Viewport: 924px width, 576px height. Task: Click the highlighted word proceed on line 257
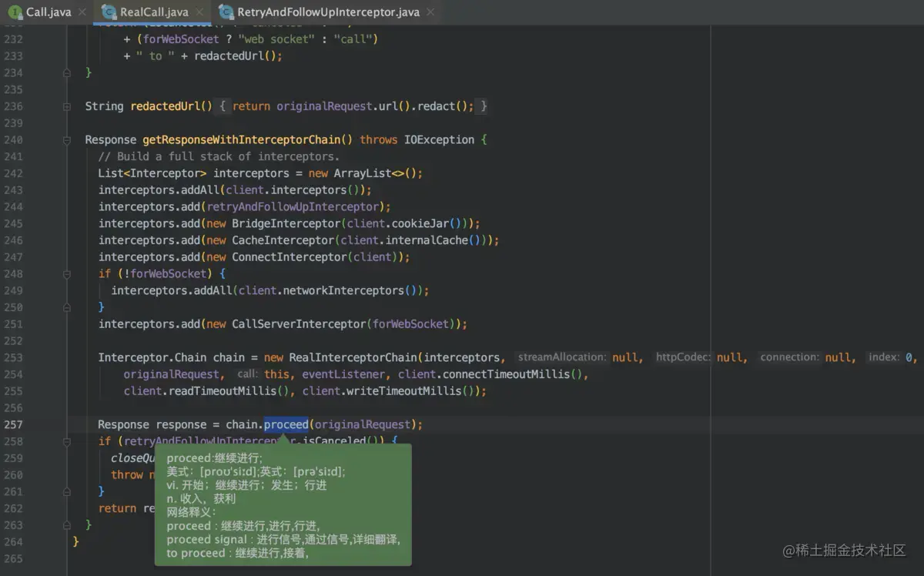click(286, 424)
